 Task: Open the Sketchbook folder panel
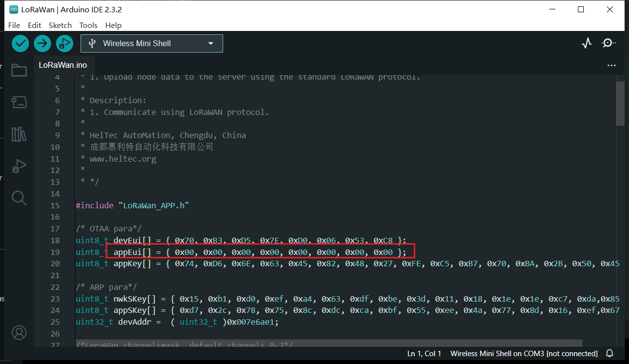[x=19, y=70]
